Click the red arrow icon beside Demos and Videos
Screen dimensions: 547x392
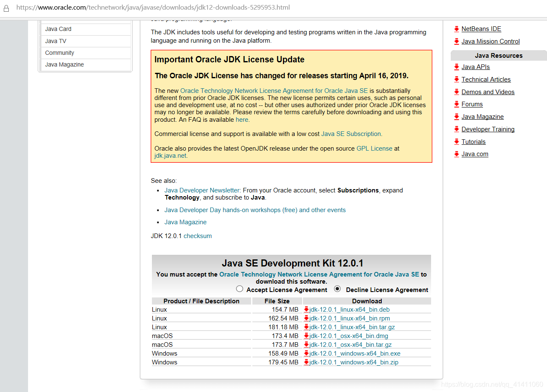coord(457,92)
